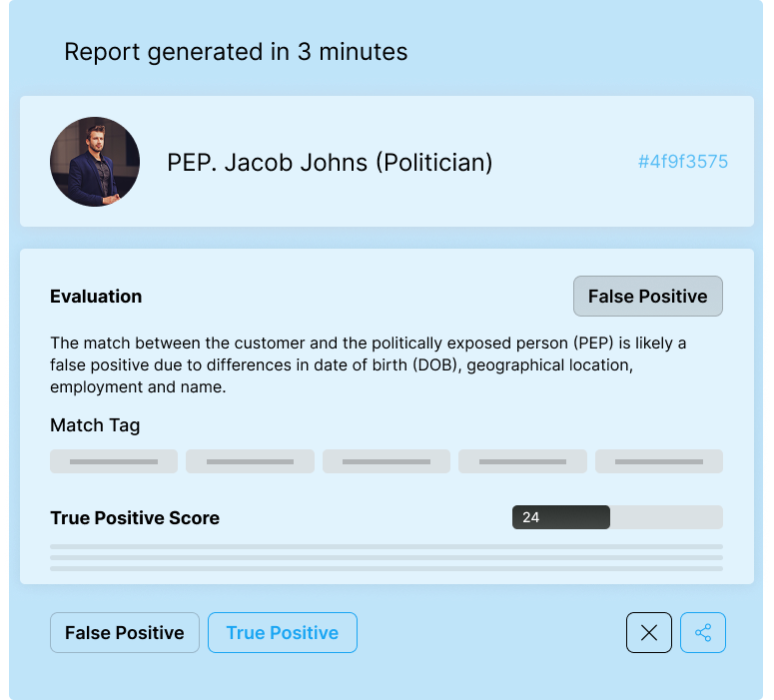Click the Match Tag label
Viewport: 774px width, 700px height.
(95, 425)
